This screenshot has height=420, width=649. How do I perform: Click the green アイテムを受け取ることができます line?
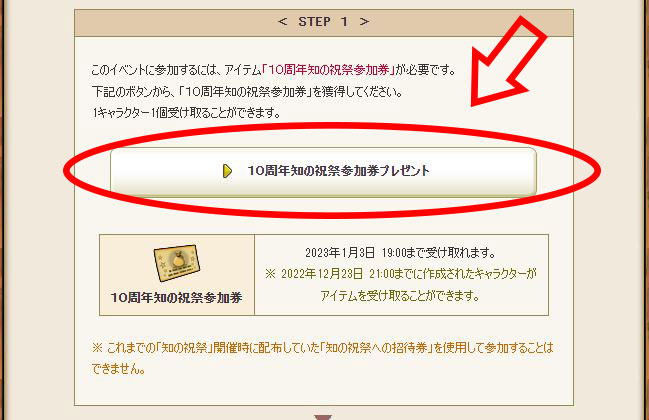coord(400,295)
